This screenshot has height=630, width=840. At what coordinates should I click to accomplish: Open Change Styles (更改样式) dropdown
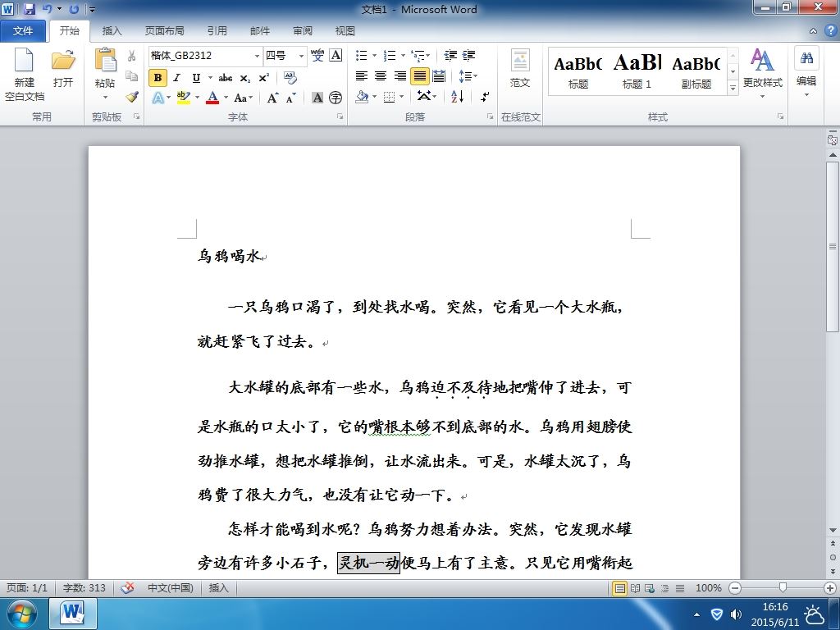(x=762, y=72)
